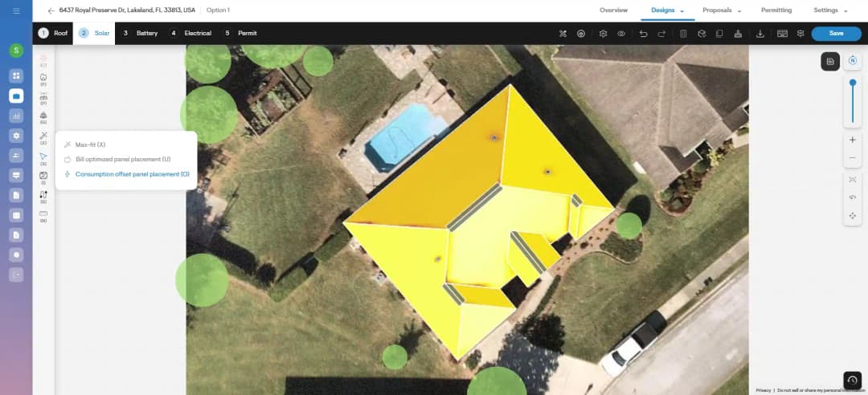
Task: Toggle visibility with the eye icon
Action: (621, 34)
